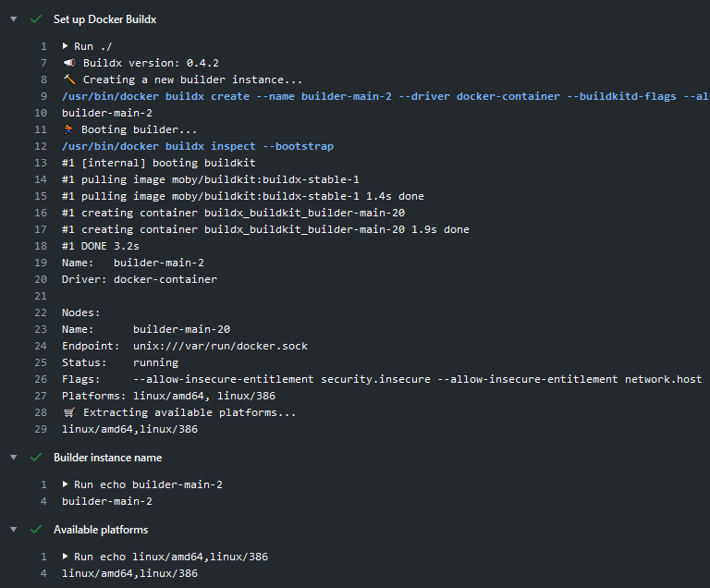This screenshot has width=710, height=588.
Task: Collapse the Available platforms step
Action: point(14,530)
